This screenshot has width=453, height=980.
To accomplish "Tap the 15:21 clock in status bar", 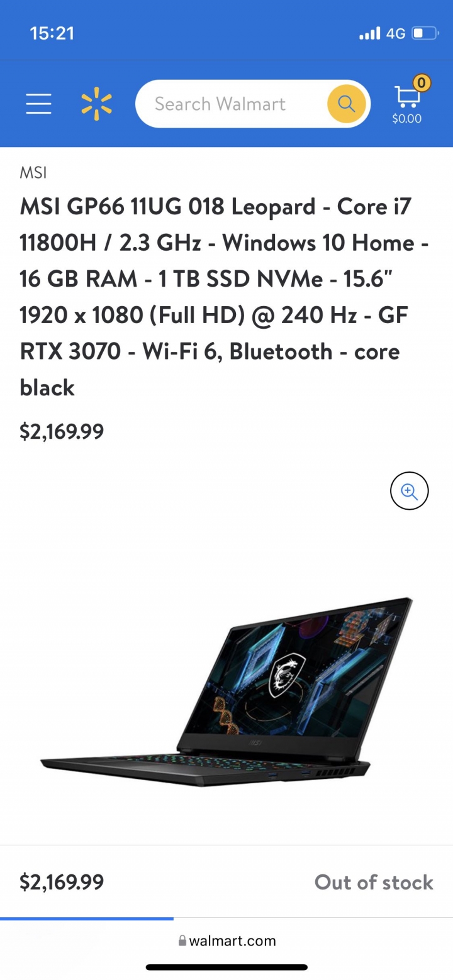I will pos(52,33).
